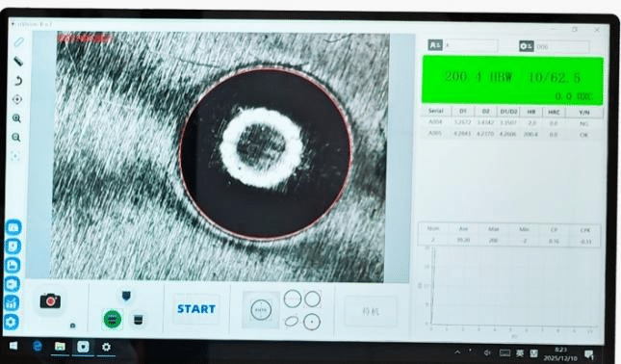Open the blue bar-chart statistics icon

[13, 303]
